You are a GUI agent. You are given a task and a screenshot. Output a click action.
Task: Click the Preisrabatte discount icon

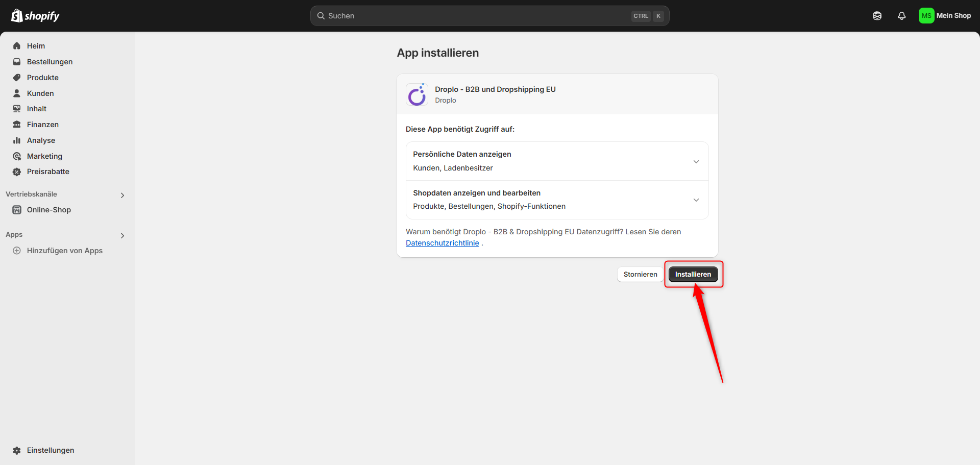(x=17, y=172)
